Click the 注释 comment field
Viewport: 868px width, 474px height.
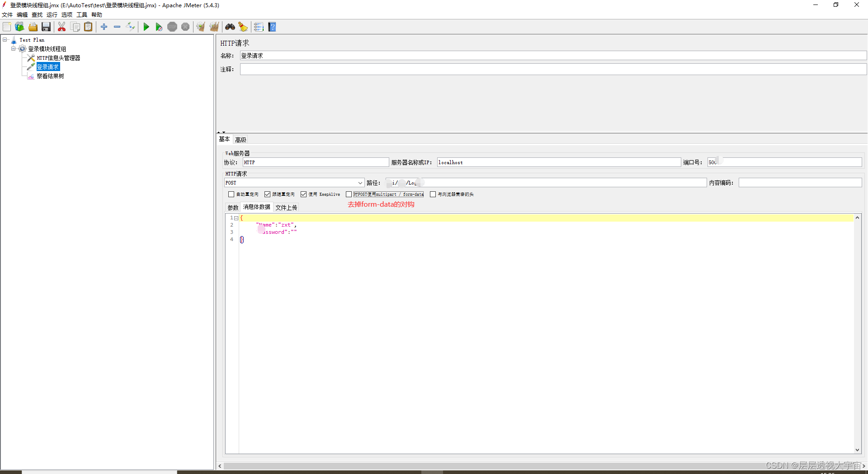pyautogui.click(x=553, y=69)
